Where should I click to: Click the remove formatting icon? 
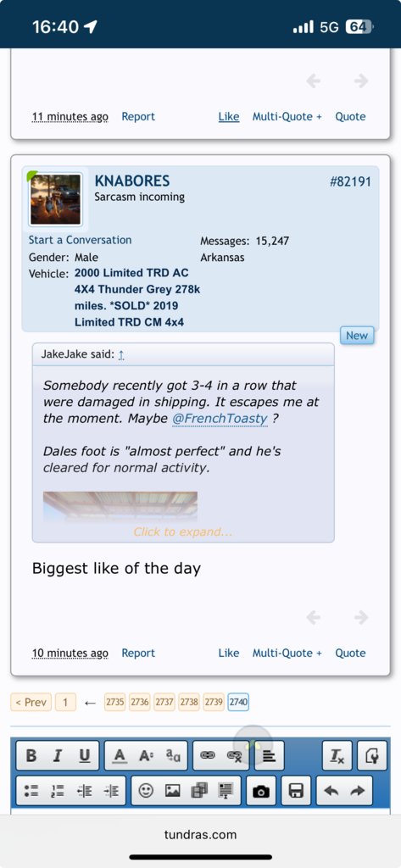tap(337, 755)
